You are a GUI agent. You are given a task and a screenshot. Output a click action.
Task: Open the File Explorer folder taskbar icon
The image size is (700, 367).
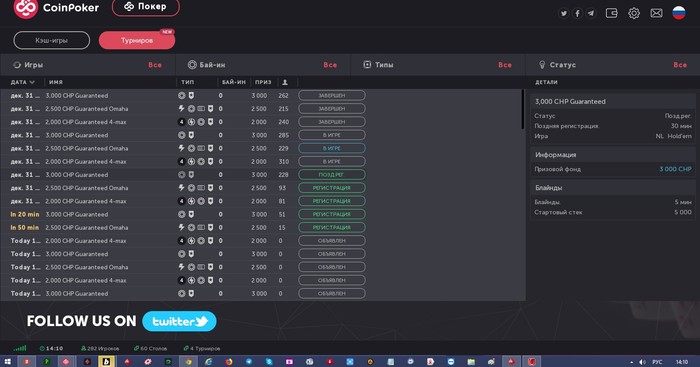tap(471, 362)
